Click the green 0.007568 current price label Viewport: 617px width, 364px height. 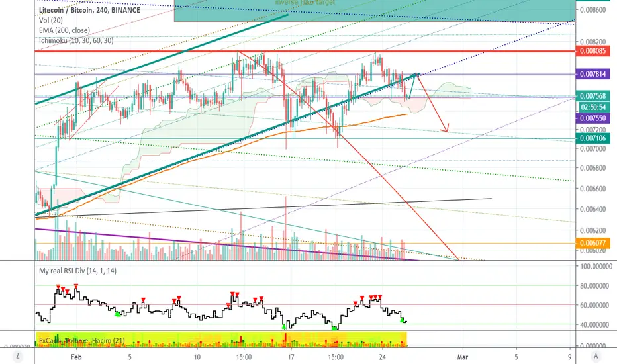coord(593,96)
